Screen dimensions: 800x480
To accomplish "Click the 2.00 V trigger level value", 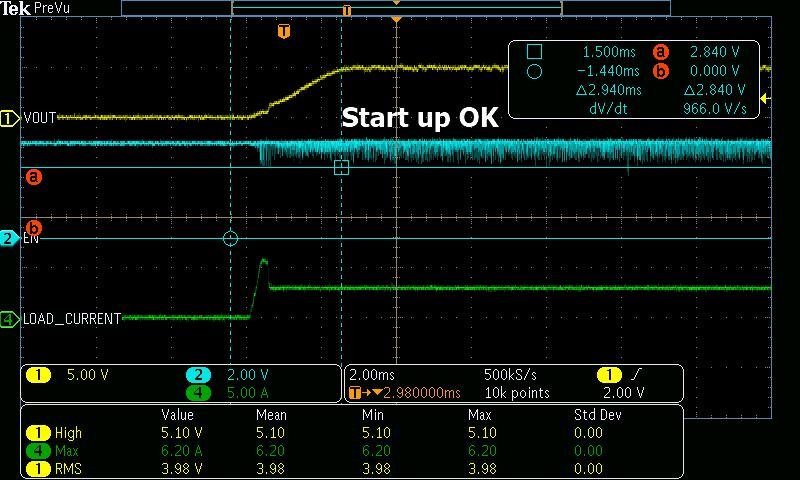I will coord(623,393).
